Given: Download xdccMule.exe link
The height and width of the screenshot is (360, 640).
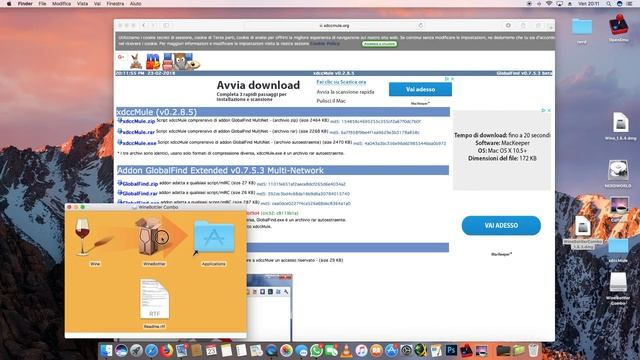Looking at the screenshot, I should (139, 143).
